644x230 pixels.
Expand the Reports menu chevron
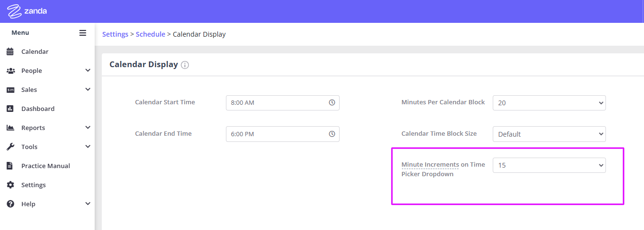88,128
